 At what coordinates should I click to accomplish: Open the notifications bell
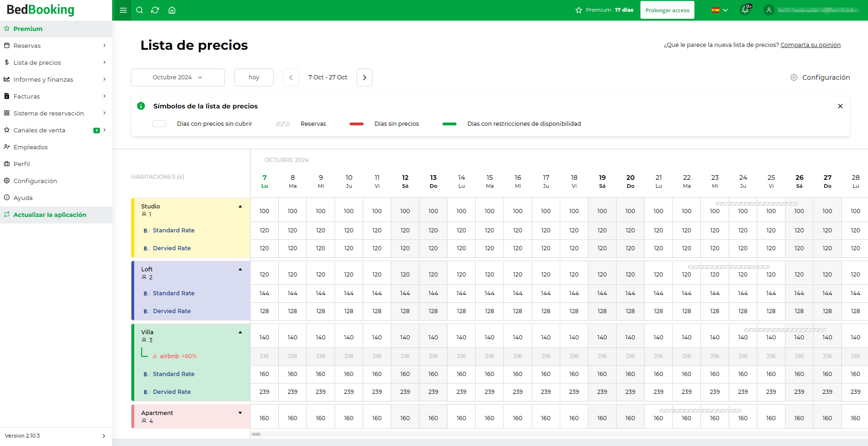(x=745, y=10)
